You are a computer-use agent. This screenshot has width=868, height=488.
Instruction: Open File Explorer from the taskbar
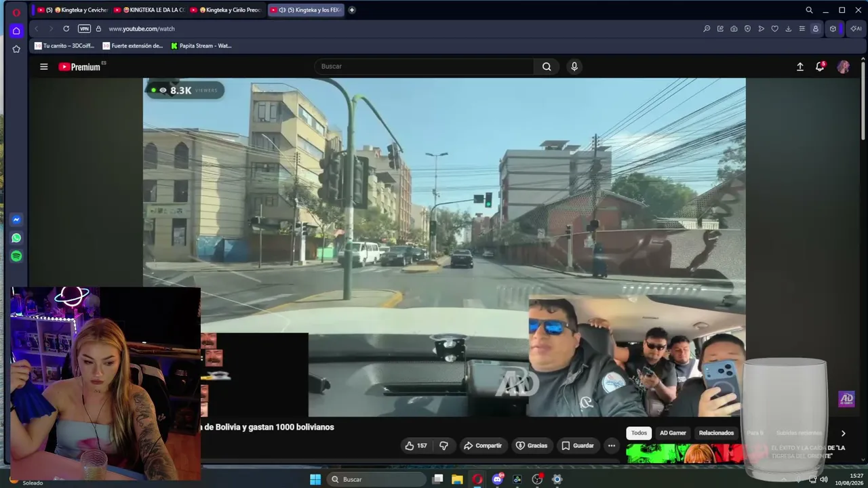pyautogui.click(x=458, y=480)
